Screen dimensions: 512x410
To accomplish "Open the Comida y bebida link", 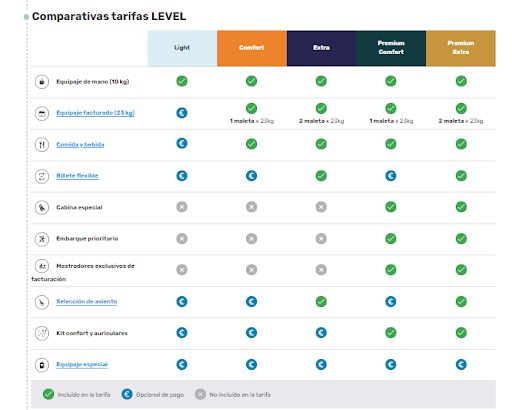I will (80, 144).
